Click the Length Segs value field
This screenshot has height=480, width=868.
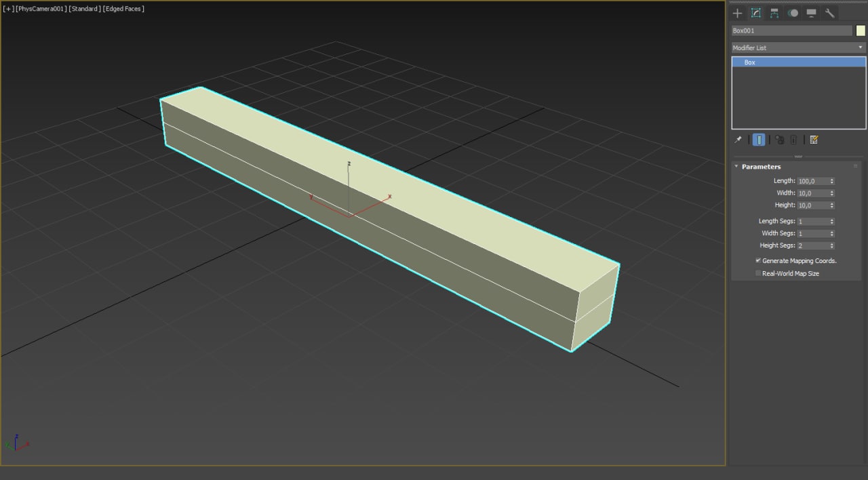[812, 222]
